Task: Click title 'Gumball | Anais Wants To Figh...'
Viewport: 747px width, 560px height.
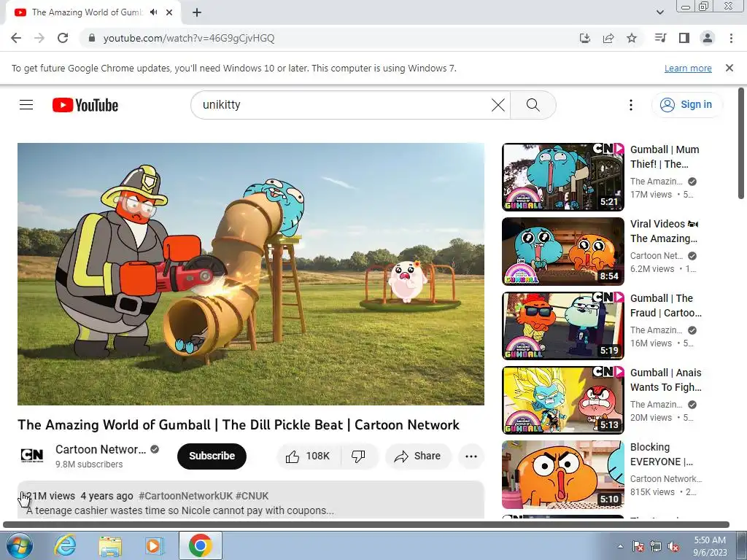Action: tap(665, 379)
